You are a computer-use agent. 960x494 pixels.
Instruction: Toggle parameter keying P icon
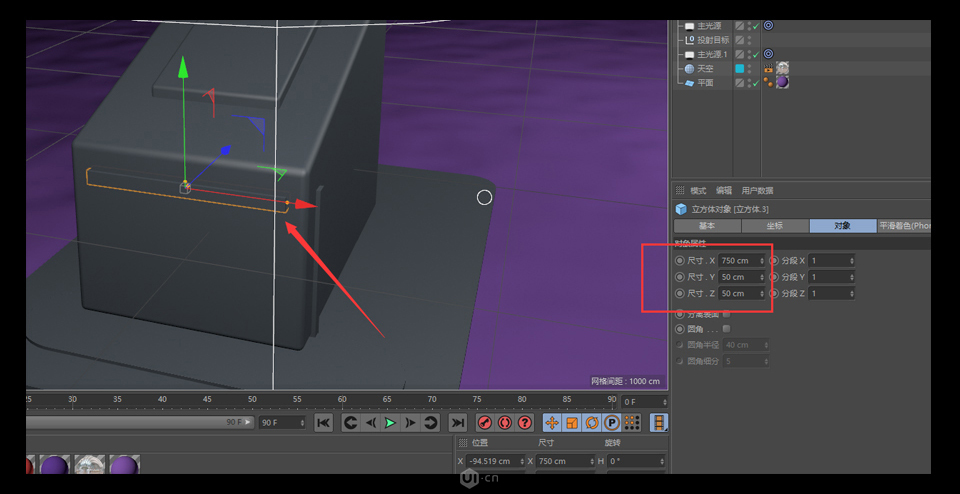pos(611,422)
